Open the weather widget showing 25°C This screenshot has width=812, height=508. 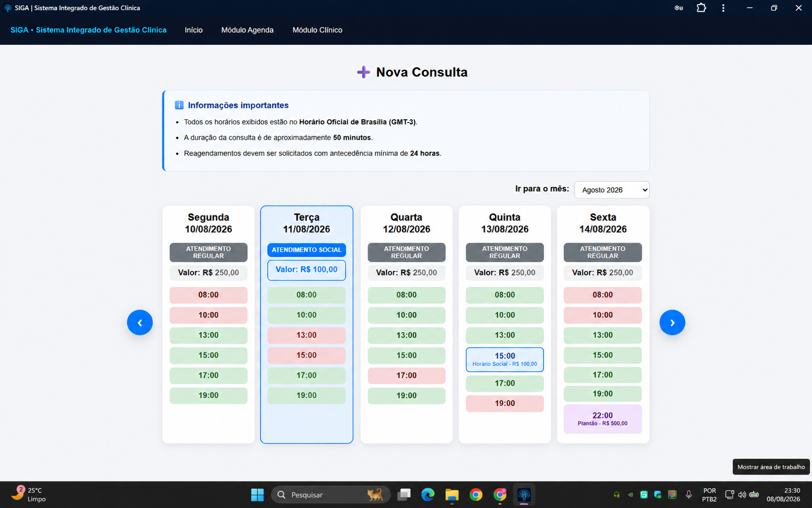click(29, 495)
